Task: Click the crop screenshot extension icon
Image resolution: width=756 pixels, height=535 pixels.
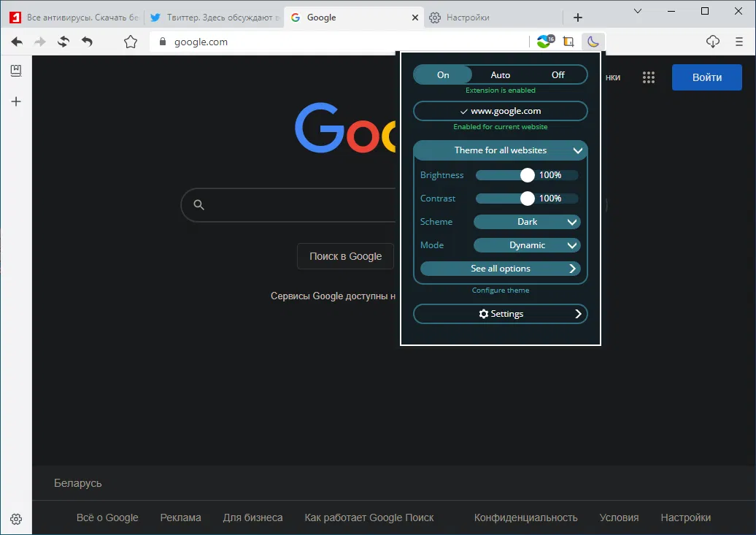Action: 568,42
